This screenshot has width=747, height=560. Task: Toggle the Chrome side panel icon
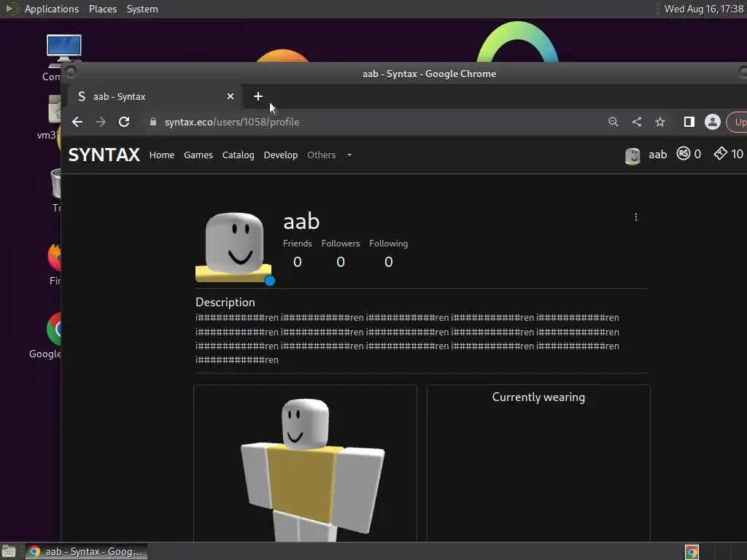point(689,122)
